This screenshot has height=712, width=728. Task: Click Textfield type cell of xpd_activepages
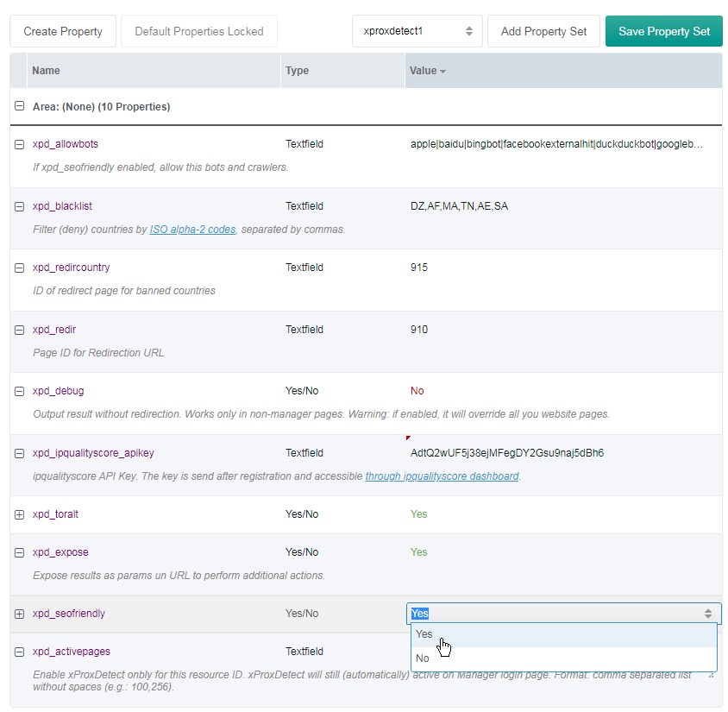click(304, 652)
